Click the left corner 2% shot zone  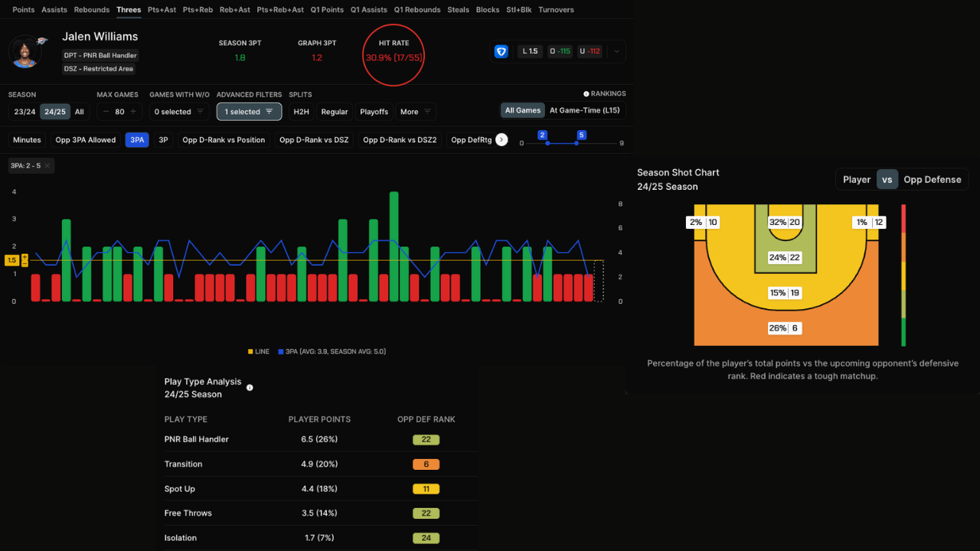(704, 222)
